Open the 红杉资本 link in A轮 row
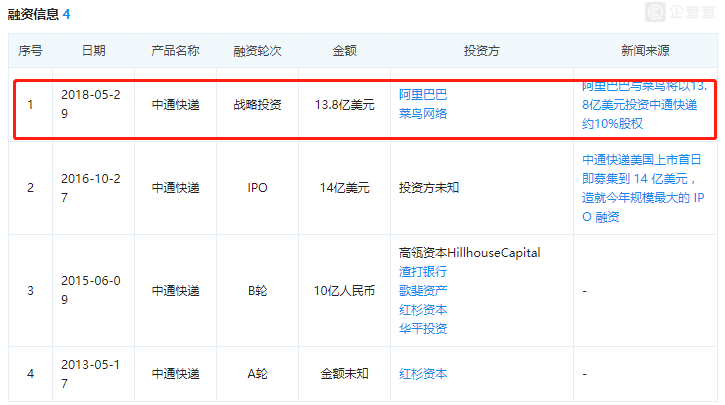 (423, 374)
